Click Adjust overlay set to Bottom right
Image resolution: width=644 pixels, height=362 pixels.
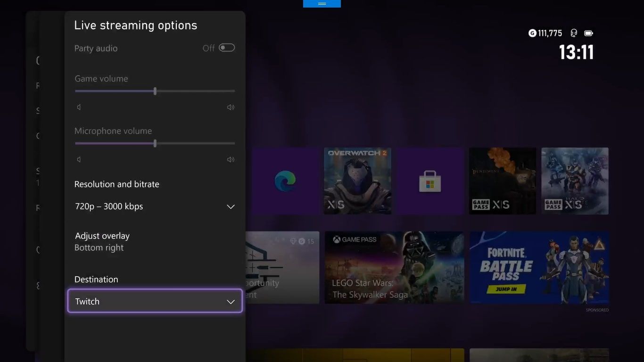(102, 241)
